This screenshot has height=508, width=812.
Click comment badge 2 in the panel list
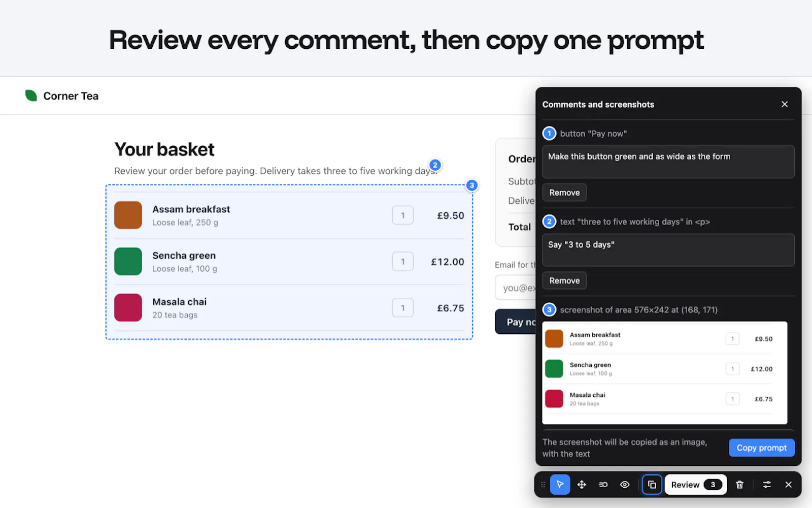tap(549, 221)
